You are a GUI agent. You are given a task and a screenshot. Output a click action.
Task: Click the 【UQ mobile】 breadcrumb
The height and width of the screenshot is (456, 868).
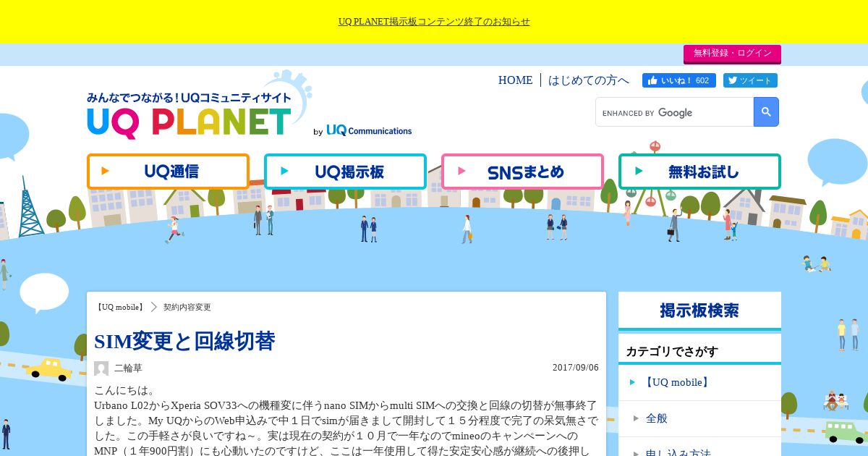point(120,307)
